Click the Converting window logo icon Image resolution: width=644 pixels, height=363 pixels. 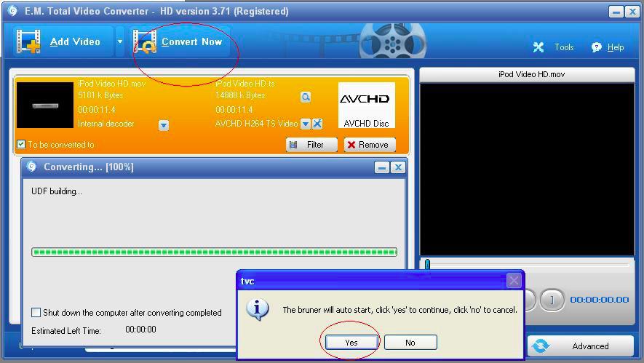click(x=31, y=167)
